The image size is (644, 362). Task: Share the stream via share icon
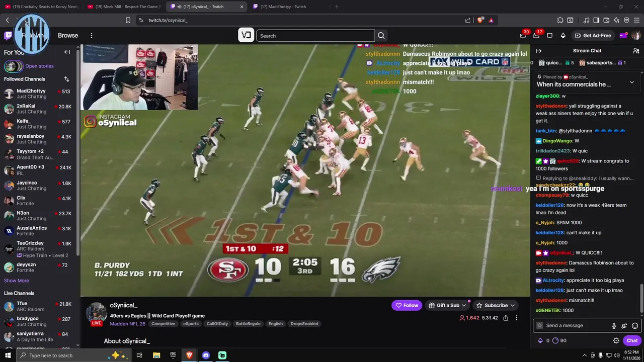pos(506,318)
